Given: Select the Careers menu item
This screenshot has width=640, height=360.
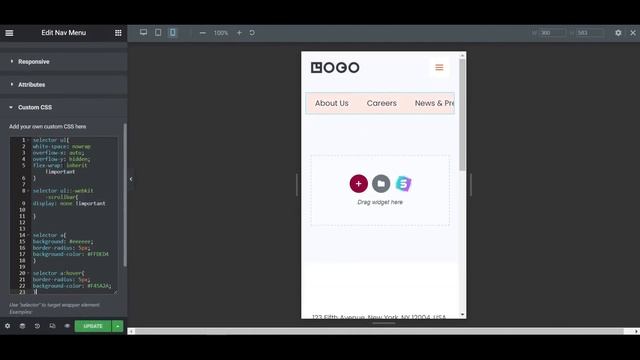Looking at the screenshot, I should pyautogui.click(x=382, y=103).
